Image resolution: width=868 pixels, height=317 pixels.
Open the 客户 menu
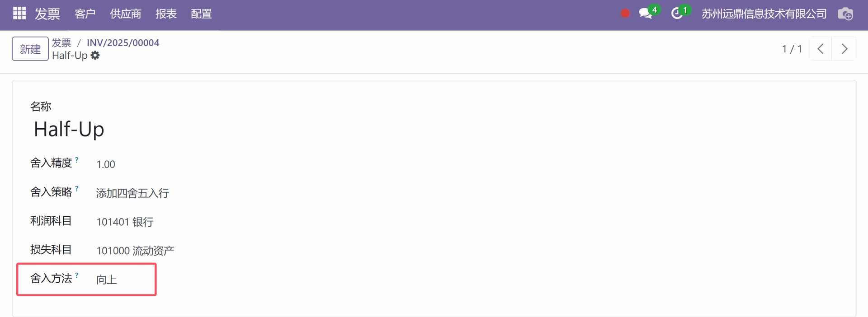click(x=85, y=14)
